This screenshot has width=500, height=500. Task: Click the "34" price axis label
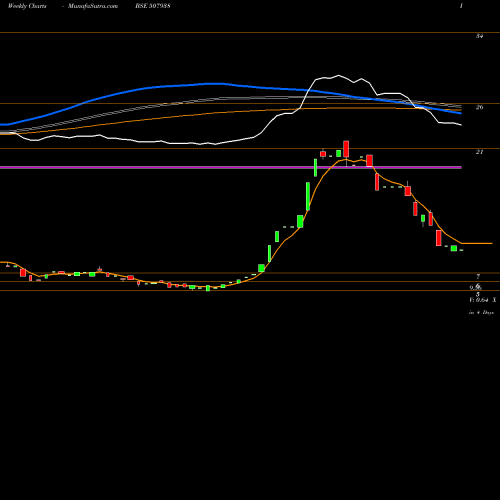point(479,36)
